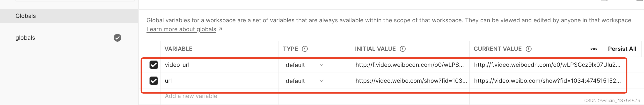Click the external arrow icon after globals link
644x105 pixels.
tap(220, 29)
